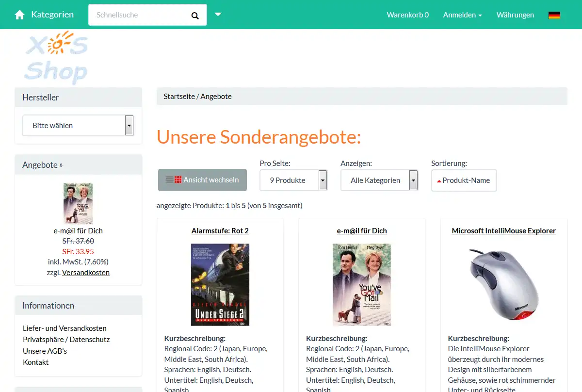This screenshot has width=582, height=392.
Task: Click Angebote in the breadcrumb
Action: click(x=216, y=97)
